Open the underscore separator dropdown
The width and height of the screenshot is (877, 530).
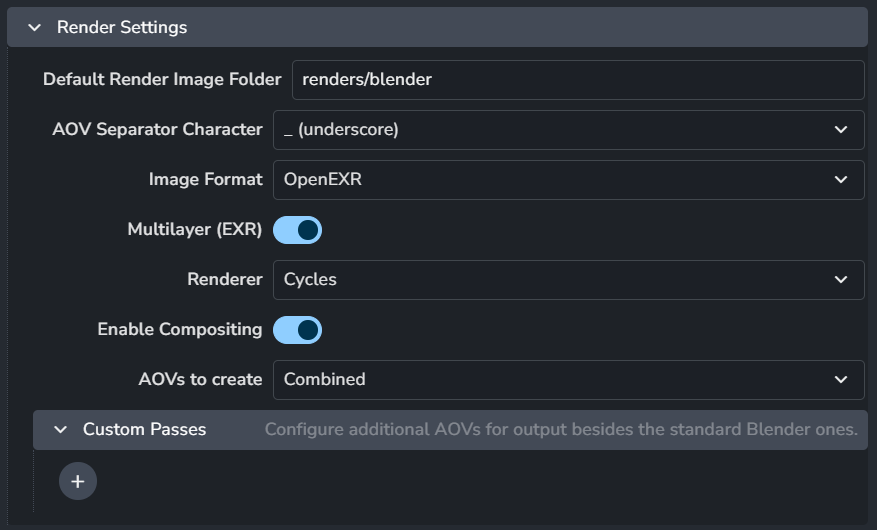(x=550, y=130)
